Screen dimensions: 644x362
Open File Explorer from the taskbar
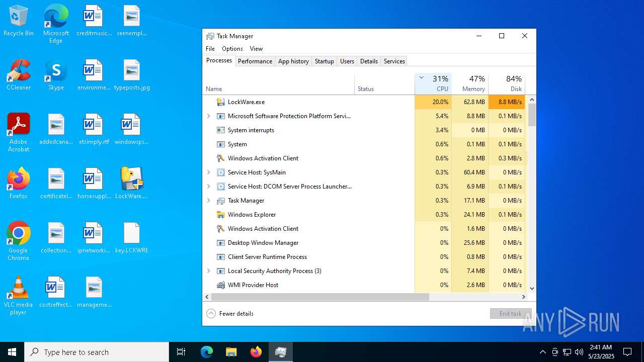click(x=231, y=352)
